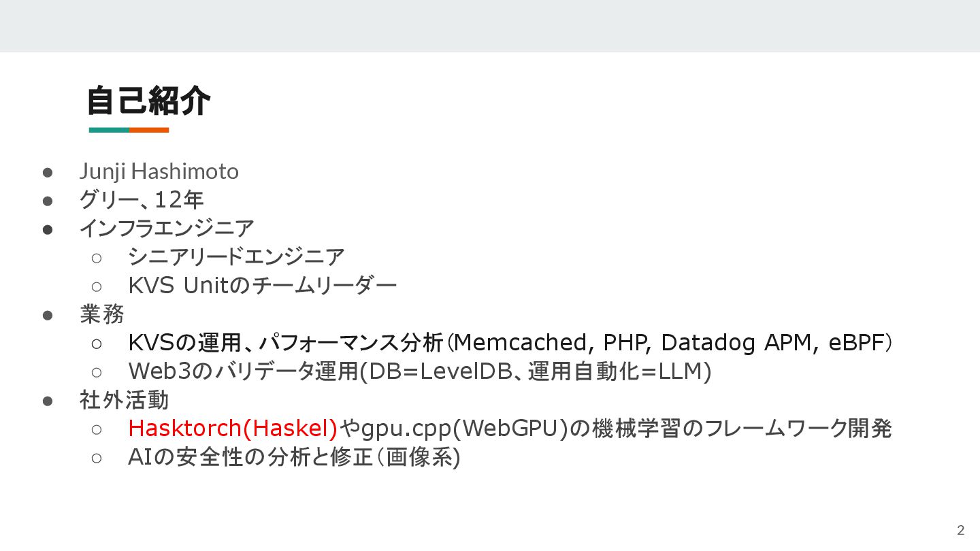
Task: Click the 業務 heading bullet
Action: [102, 314]
